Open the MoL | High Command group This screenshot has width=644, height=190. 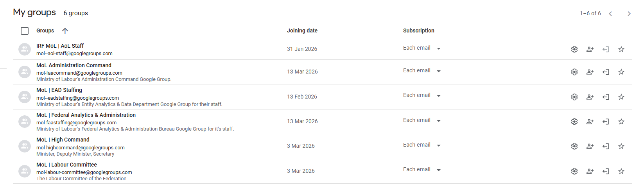click(63, 140)
